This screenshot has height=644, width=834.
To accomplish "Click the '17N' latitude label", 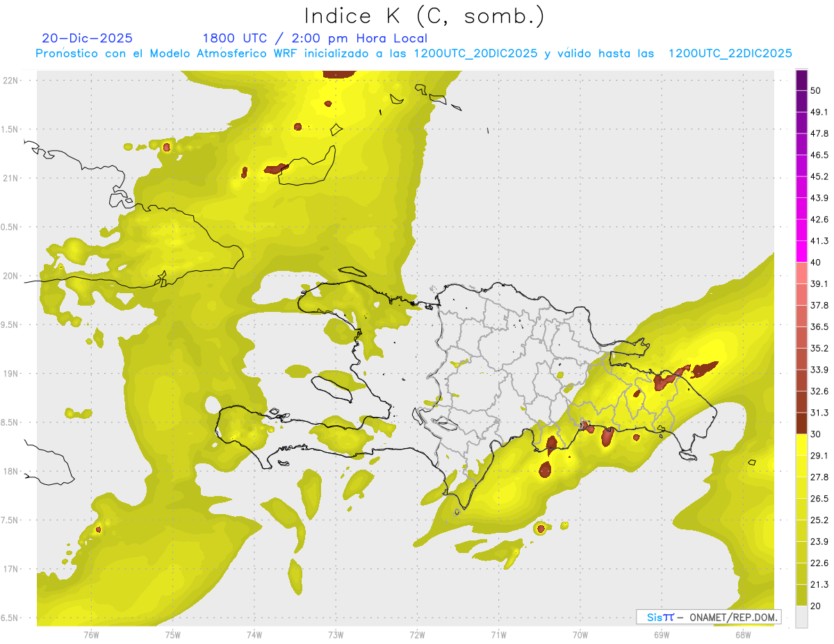I will [10, 570].
